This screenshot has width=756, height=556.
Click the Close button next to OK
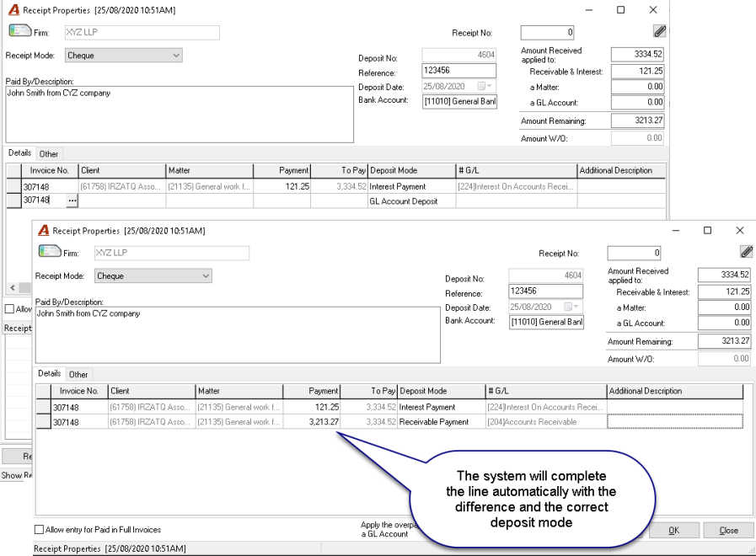click(728, 530)
